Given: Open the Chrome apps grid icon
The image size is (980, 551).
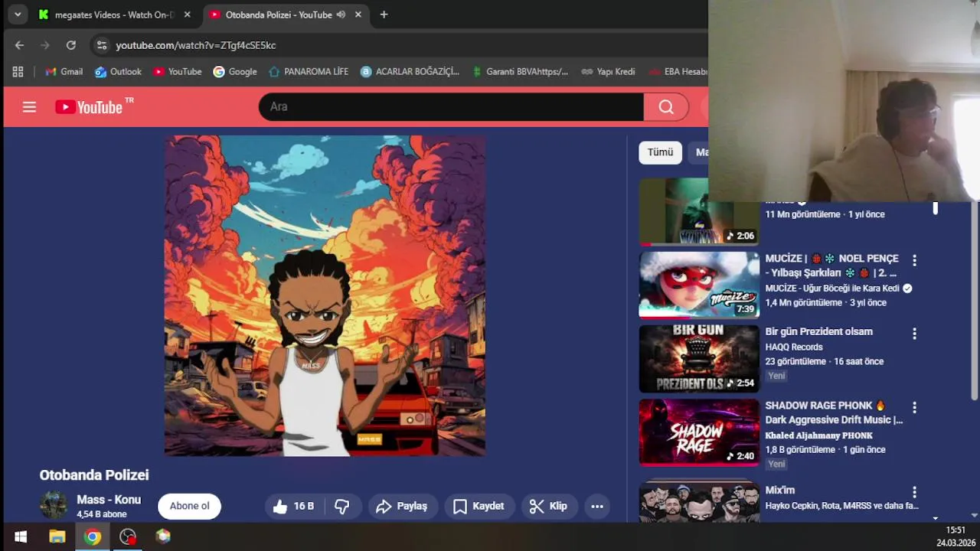Looking at the screenshot, I should pyautogui.click(x=18, y=71).
